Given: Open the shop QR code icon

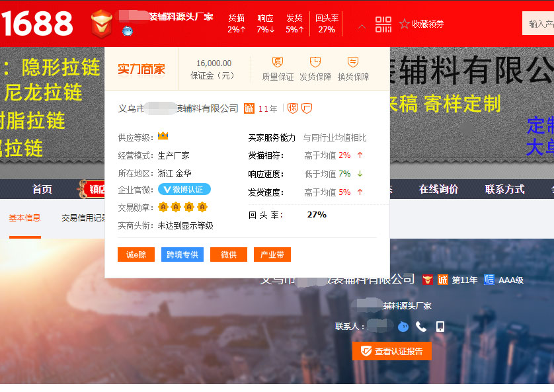Looking at the screenshot, I should pyautogui.click(x=383, y=24).
